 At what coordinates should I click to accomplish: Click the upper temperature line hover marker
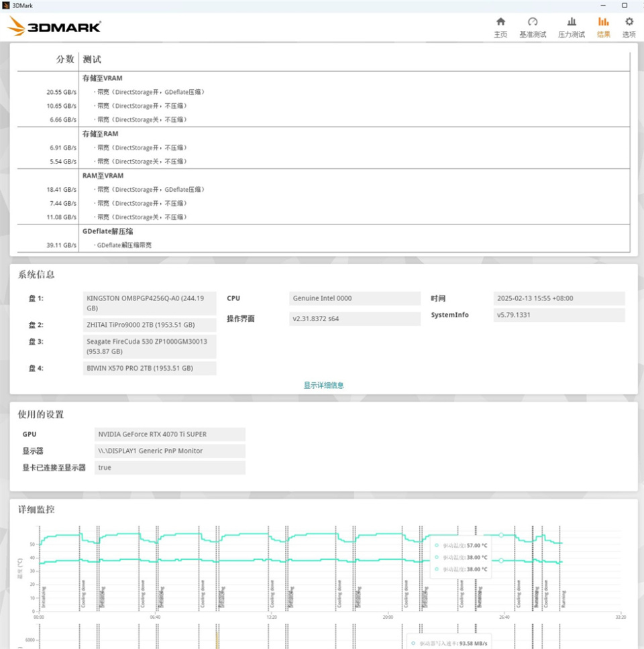pos(501,535)
